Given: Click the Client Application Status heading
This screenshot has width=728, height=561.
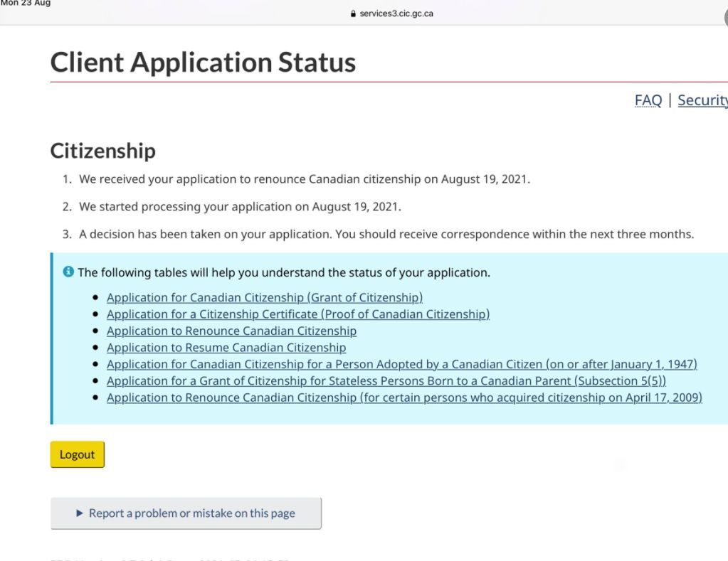Looking at the screenshot, I should (x=203, y=63).
